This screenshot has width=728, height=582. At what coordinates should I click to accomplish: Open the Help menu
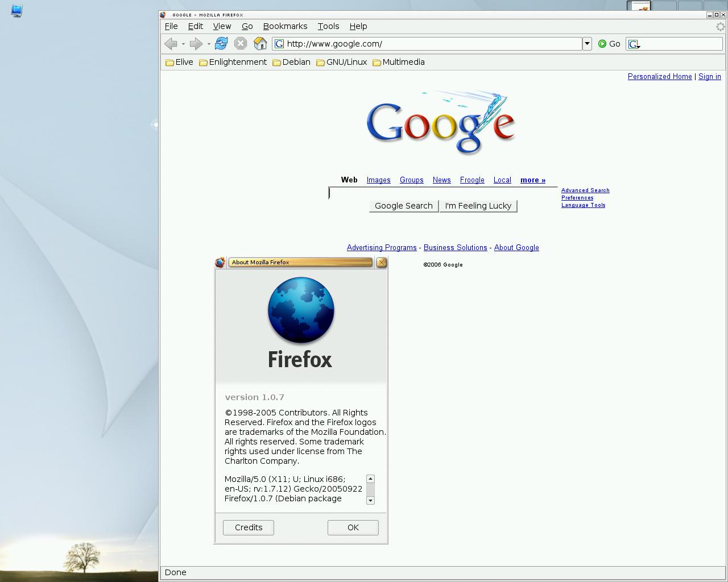pyautogui.click(x=358, y=26)
